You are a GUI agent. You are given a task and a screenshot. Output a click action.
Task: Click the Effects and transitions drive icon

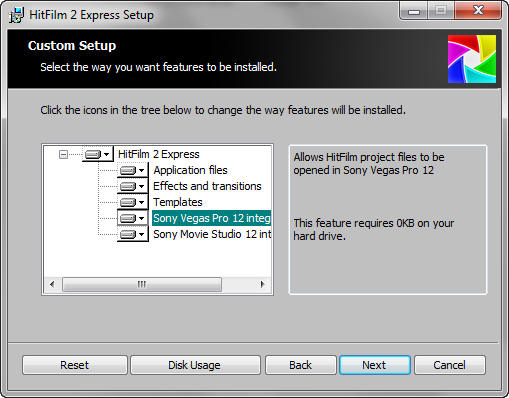coord(128,186)
